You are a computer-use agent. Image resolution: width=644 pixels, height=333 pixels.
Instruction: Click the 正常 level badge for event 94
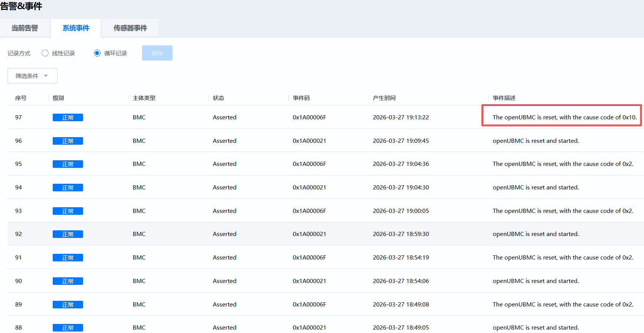click(x=67, y=188)
